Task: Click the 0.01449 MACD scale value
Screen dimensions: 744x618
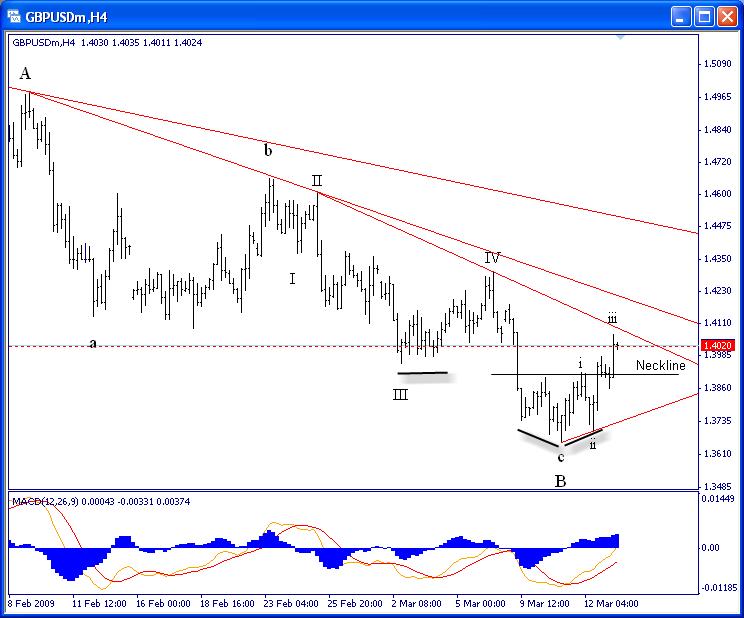Action: tap(718, 498)
